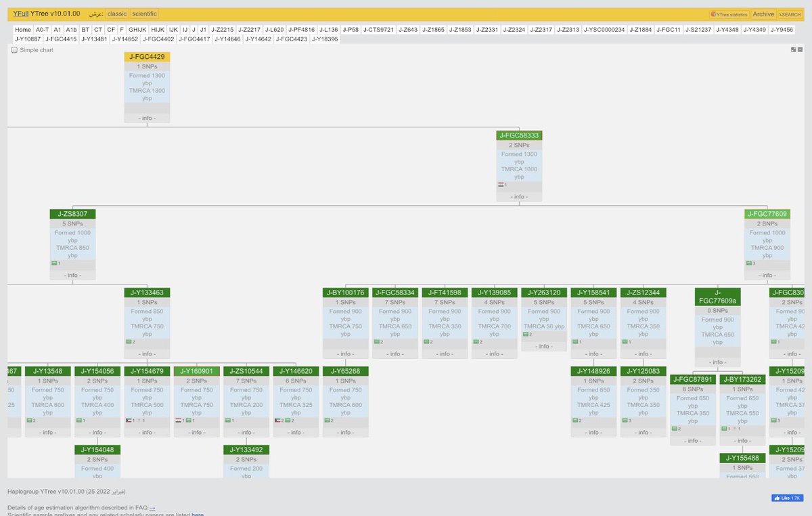Expand info under J-FGC58333 node
This screenshot has height=516, width=812.
point(519,196)
